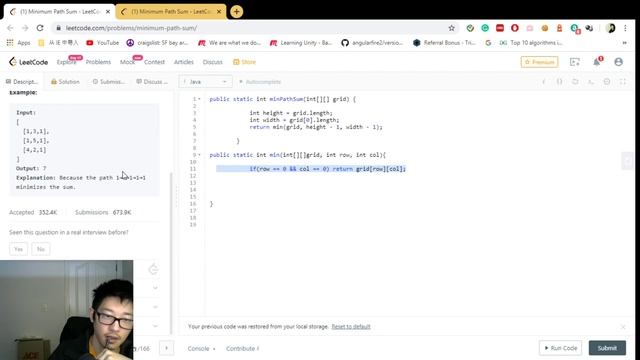Click the braces format code icon
The image size is (640, 360).
click(559, 82)
